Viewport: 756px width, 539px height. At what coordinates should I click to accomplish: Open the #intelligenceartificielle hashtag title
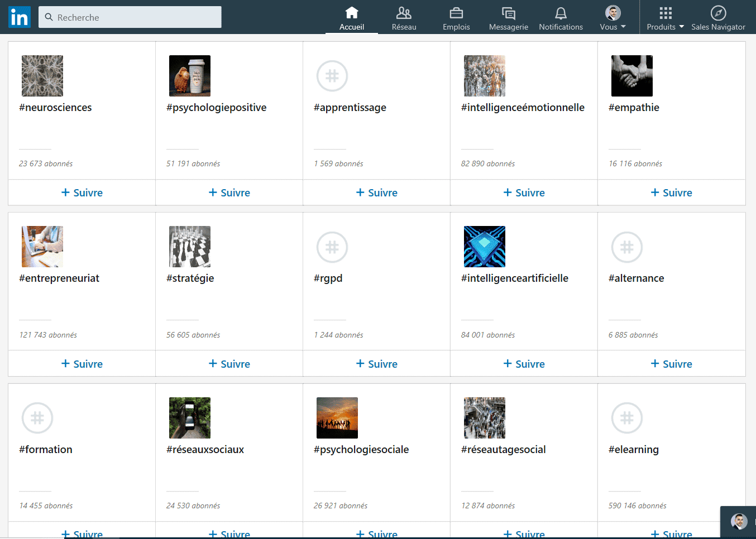pos(515,278)
